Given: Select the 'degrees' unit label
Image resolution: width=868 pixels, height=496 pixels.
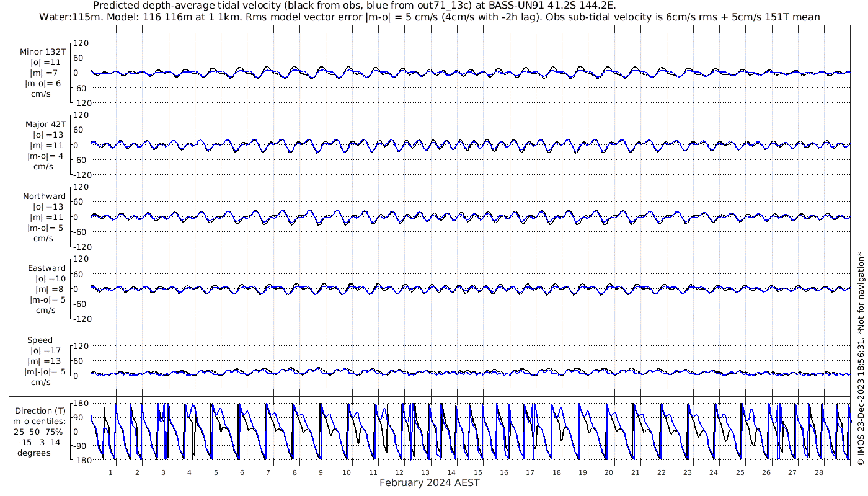Looking at the screenshot, I should click(x=34, y=453).
